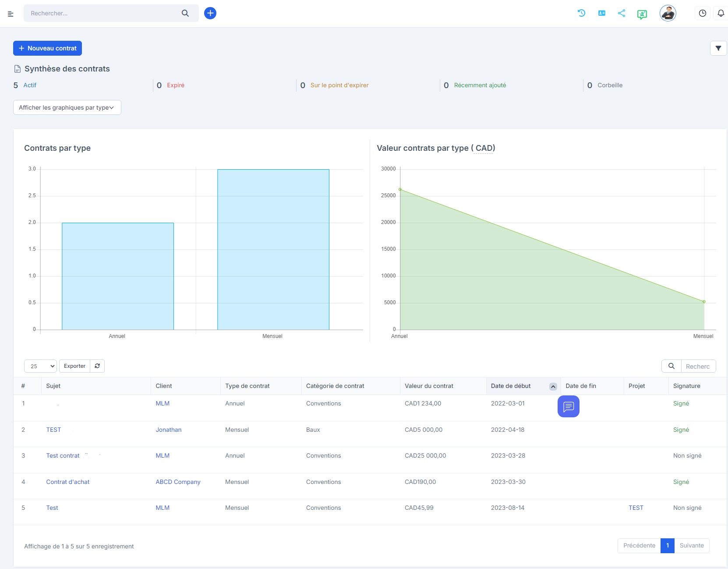
Task: Open the Test contrat subject link
Action: [63, 455]
